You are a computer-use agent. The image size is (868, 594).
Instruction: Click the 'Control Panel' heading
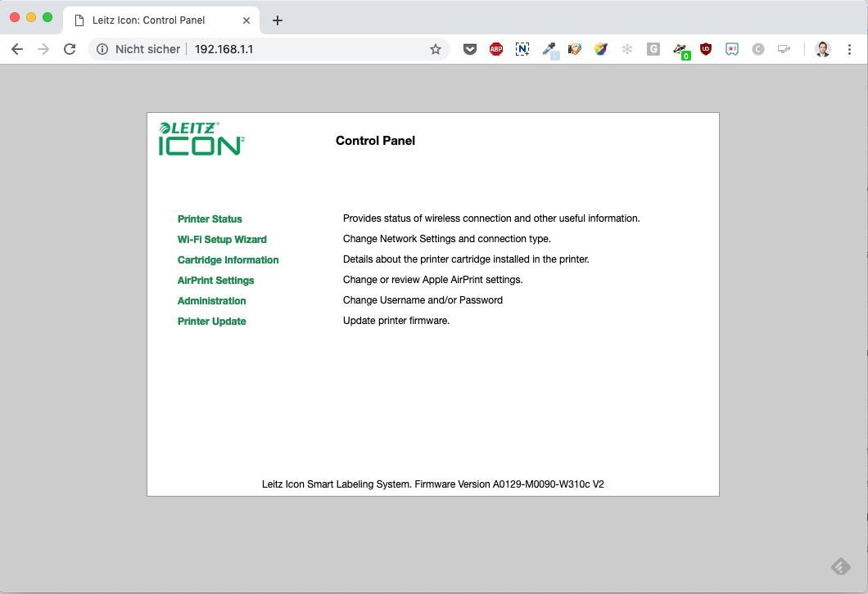pyautogui.click(x=375, y=141)
